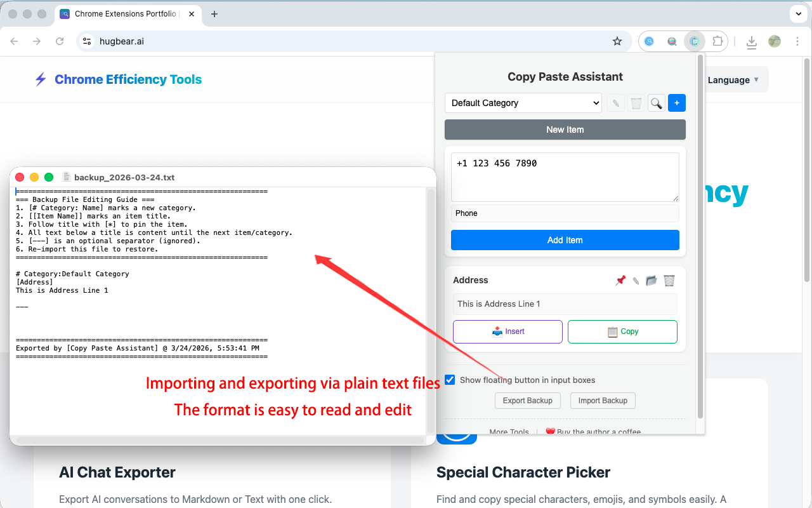
Task: Click the category trash delete icon
Action: pos(636,103)
